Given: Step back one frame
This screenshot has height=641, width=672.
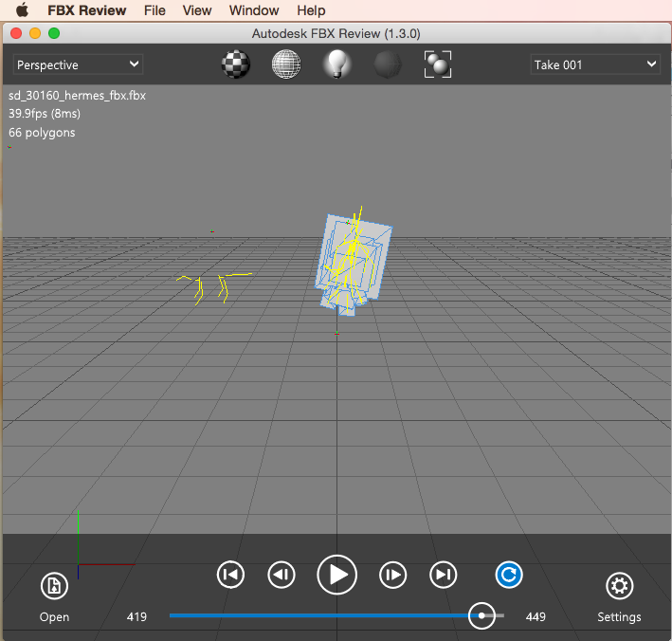Looking at the screenshot, I should [282, 575].
